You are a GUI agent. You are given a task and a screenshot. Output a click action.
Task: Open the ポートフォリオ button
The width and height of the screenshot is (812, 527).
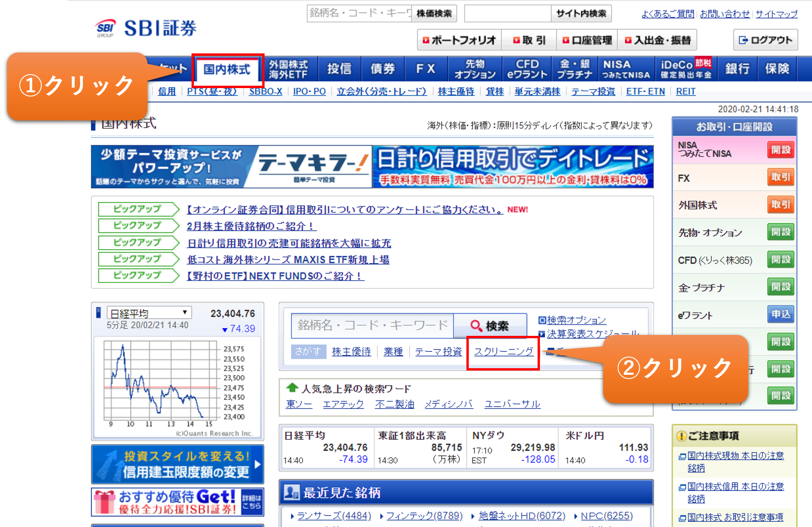(x=459, y=40)
